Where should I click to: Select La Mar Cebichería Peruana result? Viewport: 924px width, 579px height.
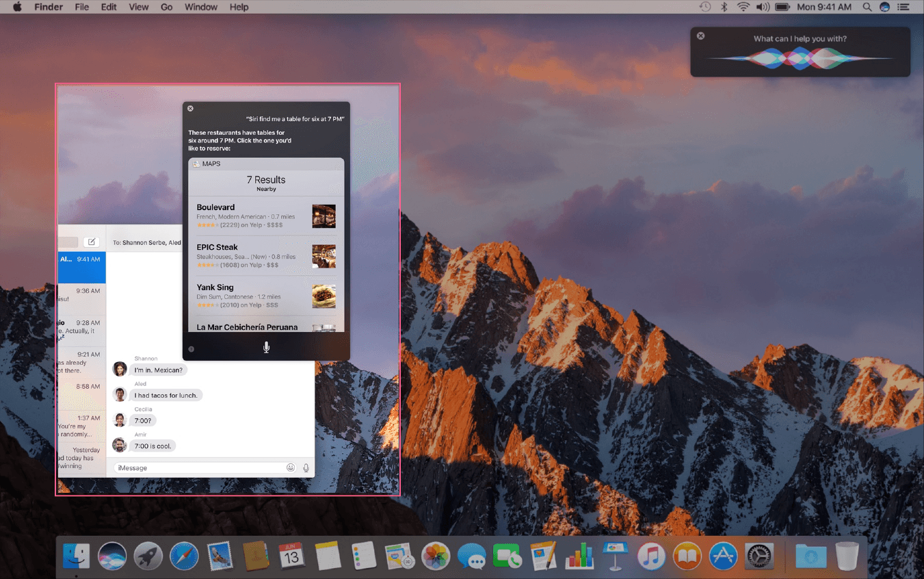click(266, 325)
